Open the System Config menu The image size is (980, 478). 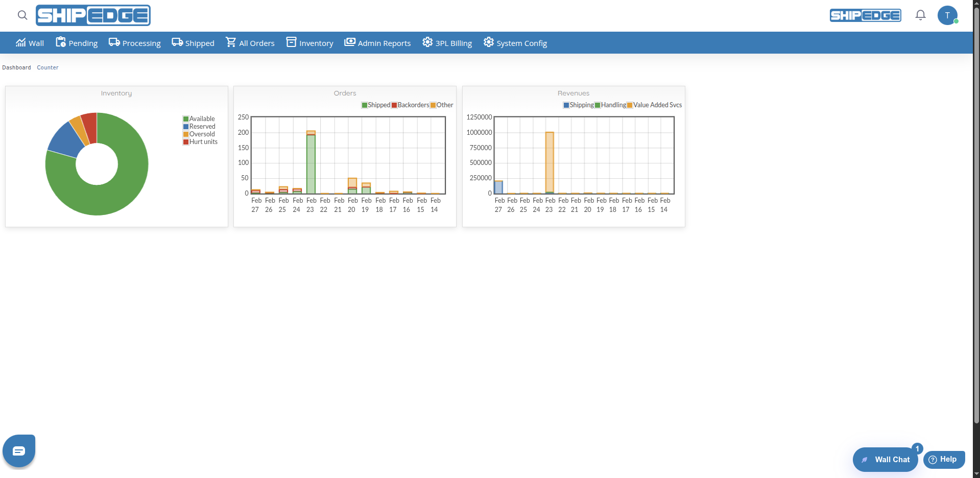click(x=488, y=42)
